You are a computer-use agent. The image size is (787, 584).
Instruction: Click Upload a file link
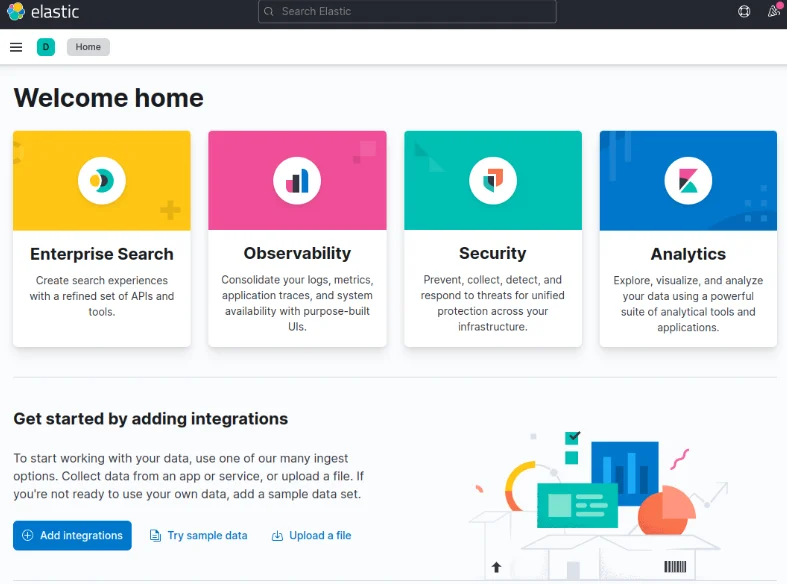(311, 535)
